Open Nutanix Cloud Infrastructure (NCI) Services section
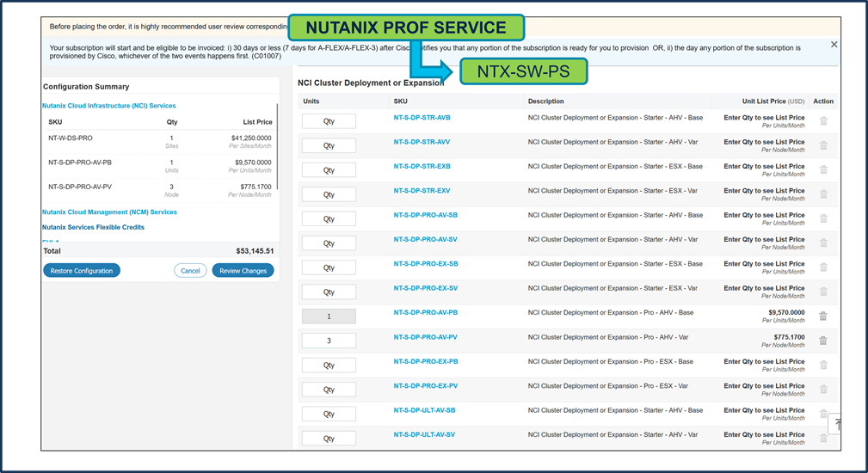This screenshot has width=868, height=473. coord(109,106)
